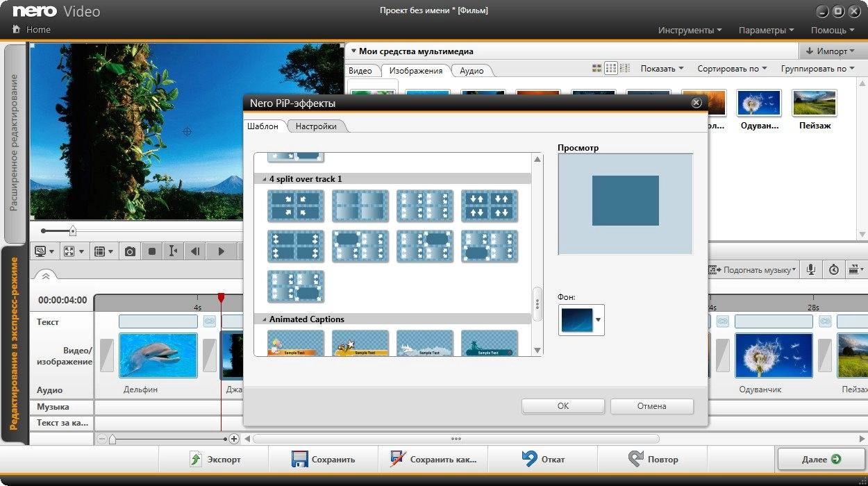
Task: Zoom out the timeline with the minus icon
Action: click(102, 439)
